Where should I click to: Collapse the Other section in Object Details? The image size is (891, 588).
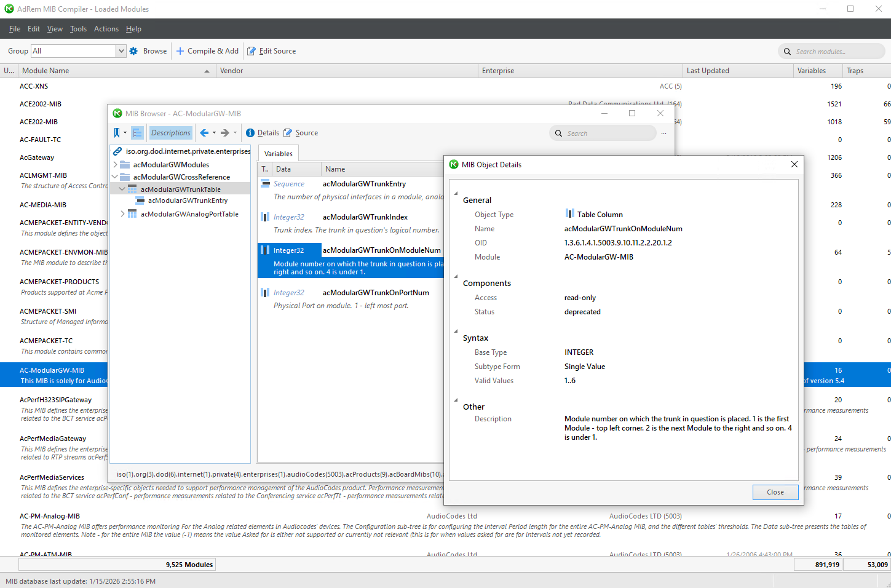[456, 401]
